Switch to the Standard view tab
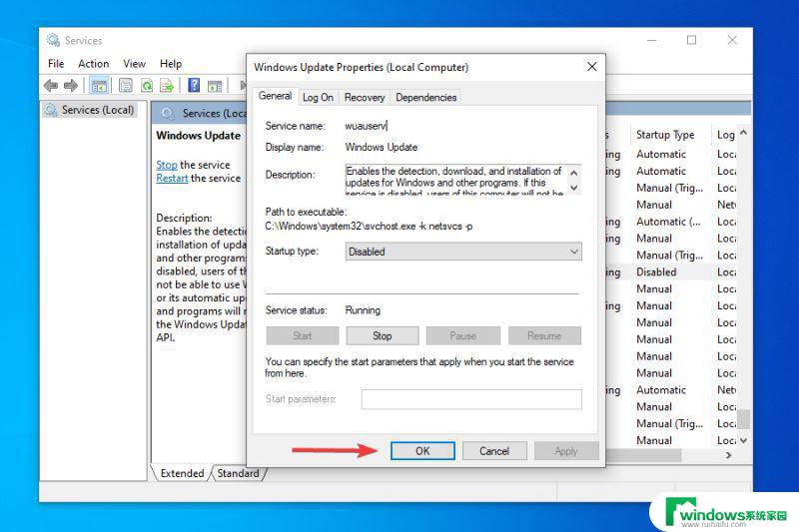The height and width of the screenshot is (532, 799). (238, 473)
